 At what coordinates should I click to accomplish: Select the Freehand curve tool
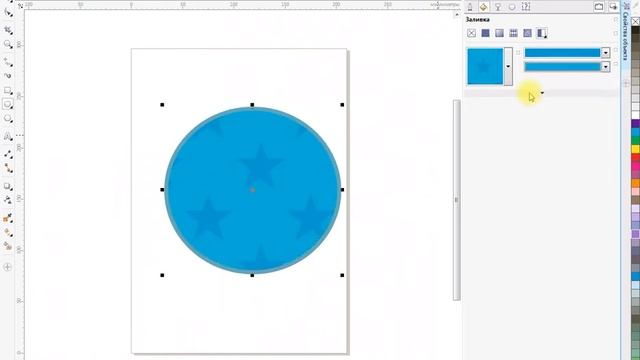click(x=8, y=62)
